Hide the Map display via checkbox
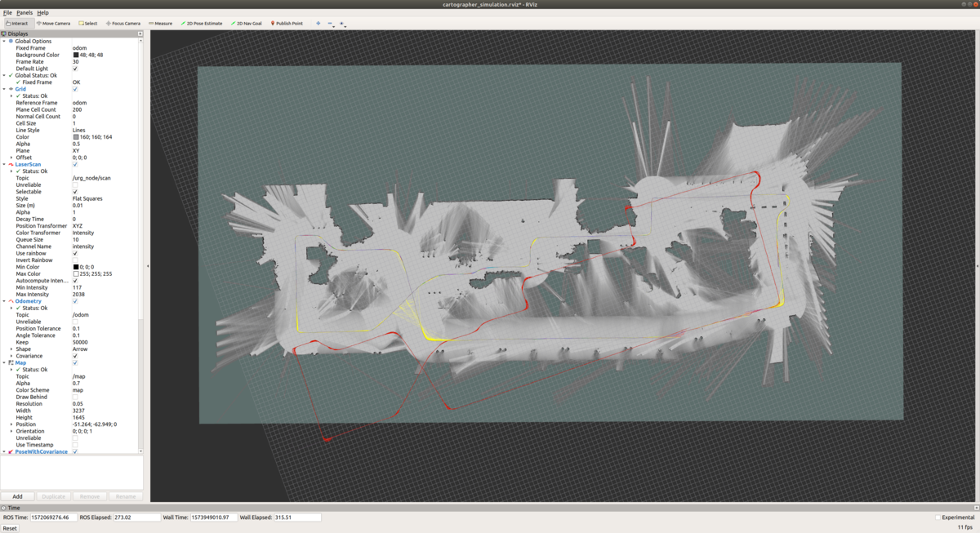Image resolution: width=980 pixels, height=533 pixels. 75,362
